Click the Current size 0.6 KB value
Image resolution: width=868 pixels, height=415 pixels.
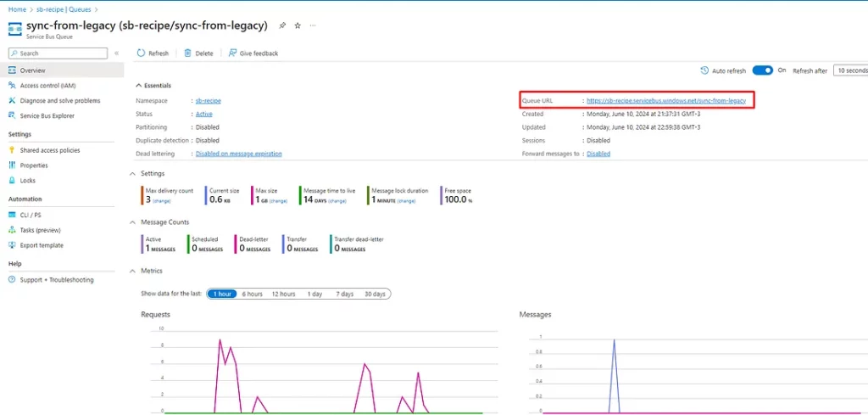click(220, 199)
